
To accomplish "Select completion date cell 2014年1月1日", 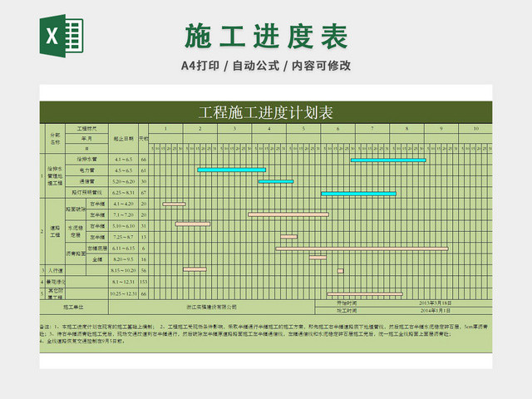I will tap(436, 311).
